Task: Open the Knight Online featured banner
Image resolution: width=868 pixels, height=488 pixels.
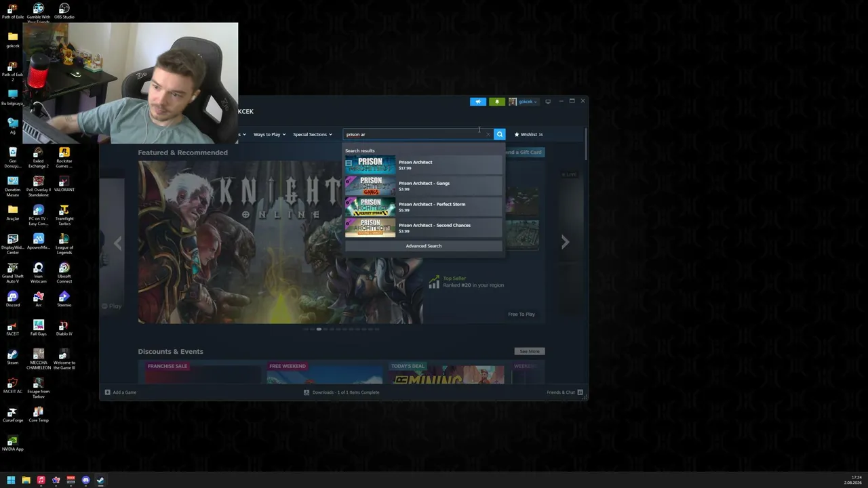Action: pos(281,242)
